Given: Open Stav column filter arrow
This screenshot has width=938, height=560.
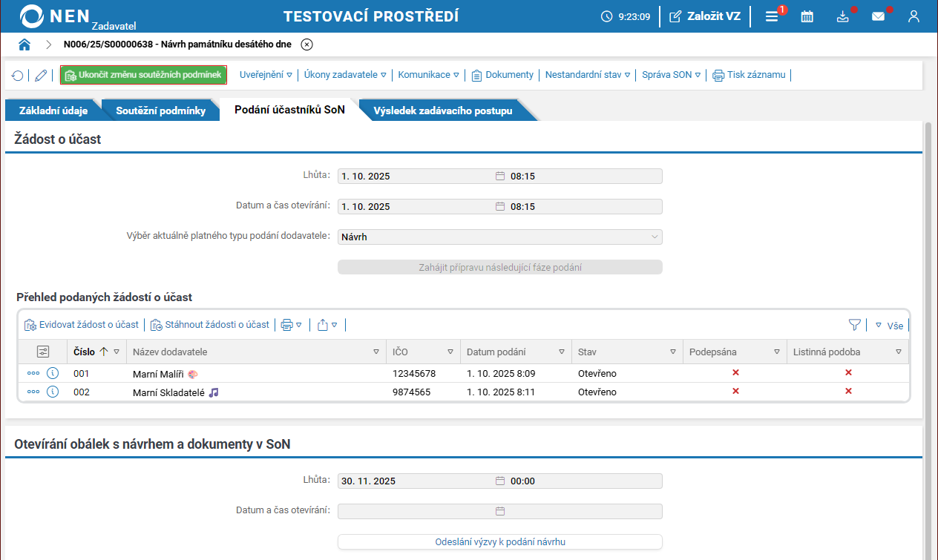Looking at the screenshot, I should click(x=672, y=352).
